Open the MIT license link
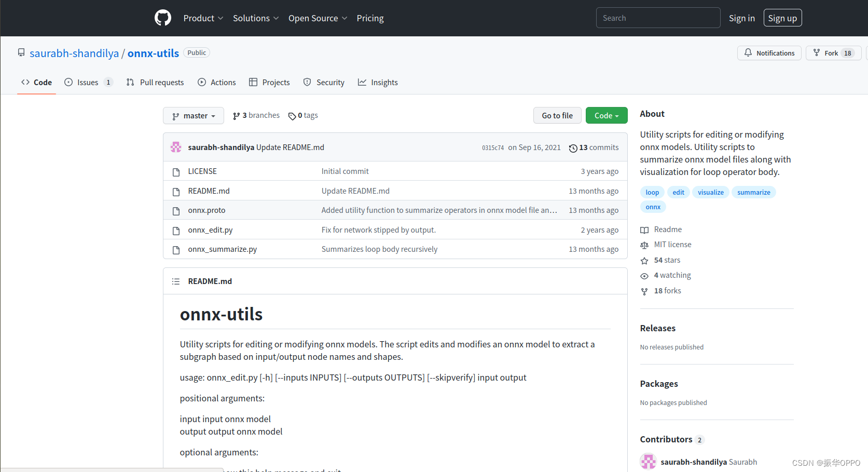Image resolution: width=868 pixels, height=472 pixels. tap(672, 245)
